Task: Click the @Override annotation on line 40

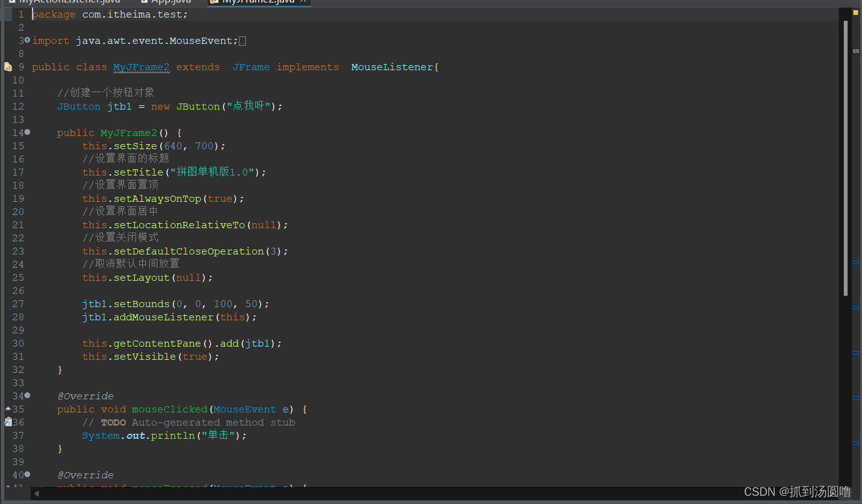Action: 85,475
